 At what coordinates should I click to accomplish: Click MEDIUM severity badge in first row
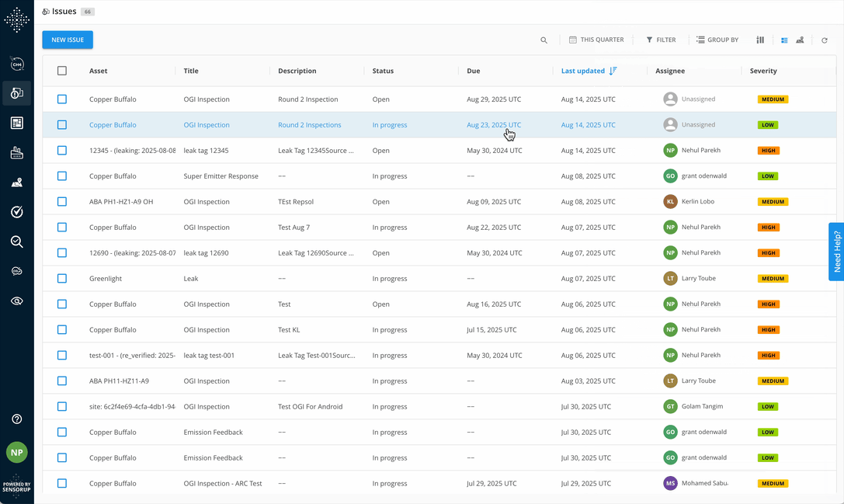coord(773,99)
